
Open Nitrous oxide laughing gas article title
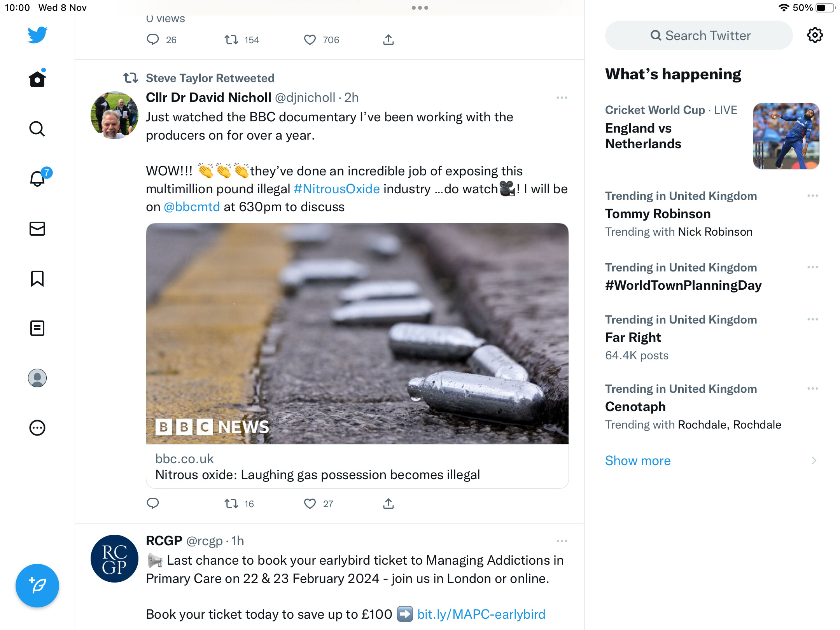pyautogui.click(x=317, y=475)
